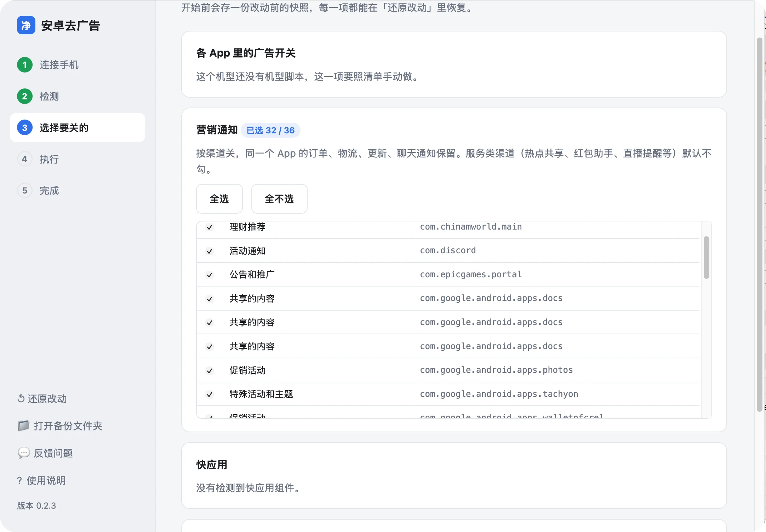Screen dimensions: 766x532
Task: Click step 1 green number badge
Action: 25,65
